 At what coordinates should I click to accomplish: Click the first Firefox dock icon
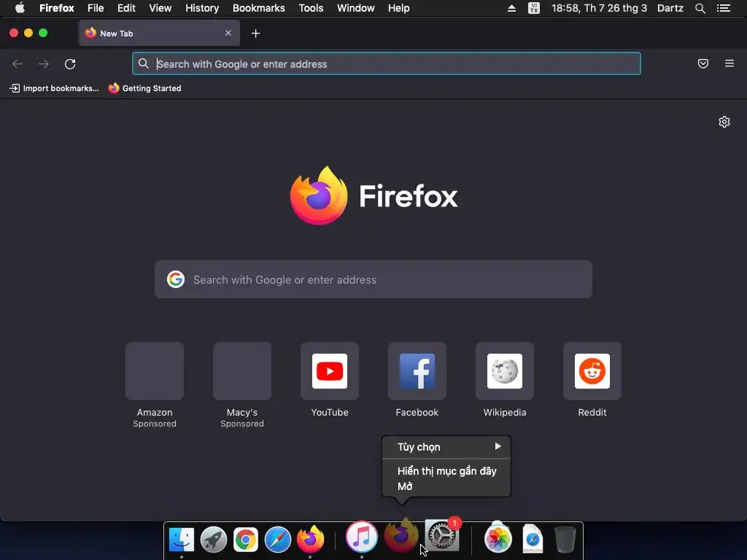(x=310, y=539)
